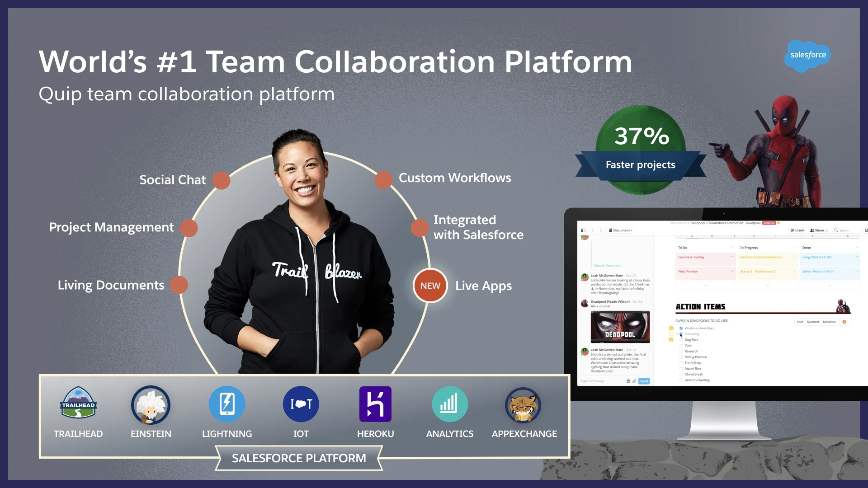Add comment via bubble beside Shopping

coord(671,334)
